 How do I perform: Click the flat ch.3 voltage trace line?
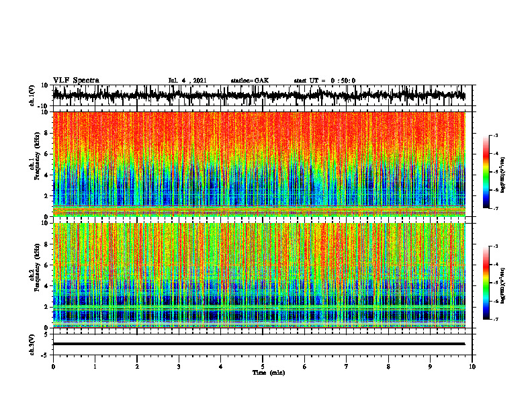click(259, 344)
